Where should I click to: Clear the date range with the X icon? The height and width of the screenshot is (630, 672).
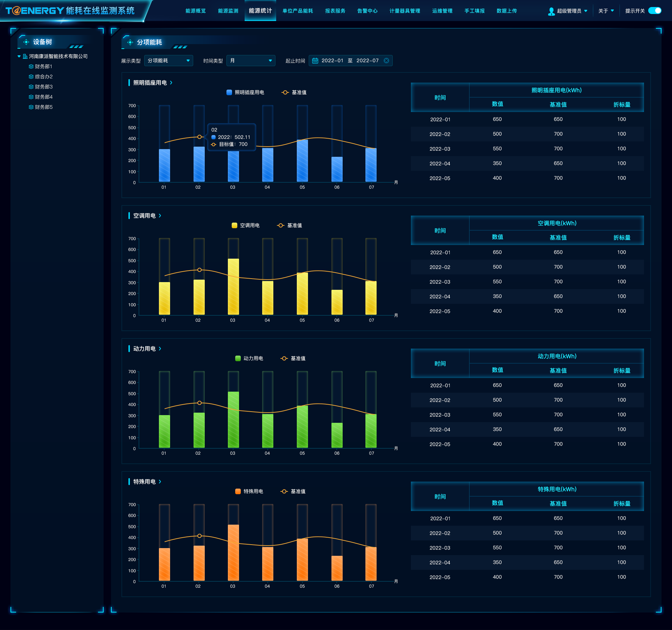point(386,61)
